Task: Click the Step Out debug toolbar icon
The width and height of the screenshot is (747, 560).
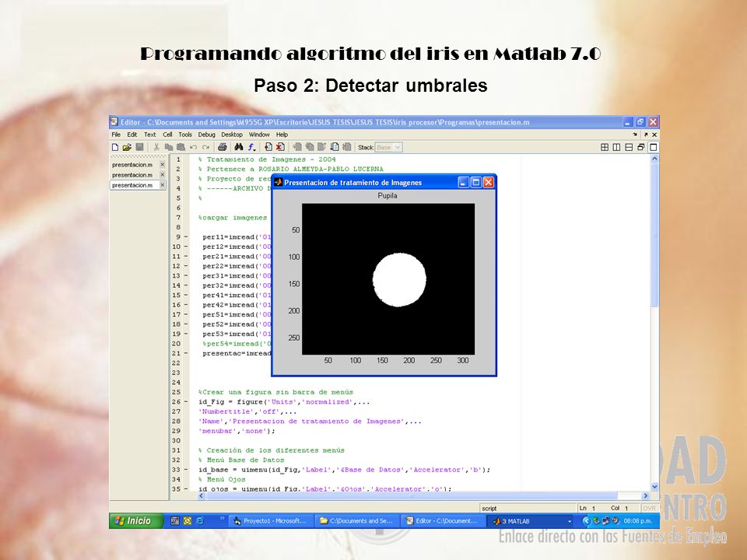Action: tap(321, 147)
